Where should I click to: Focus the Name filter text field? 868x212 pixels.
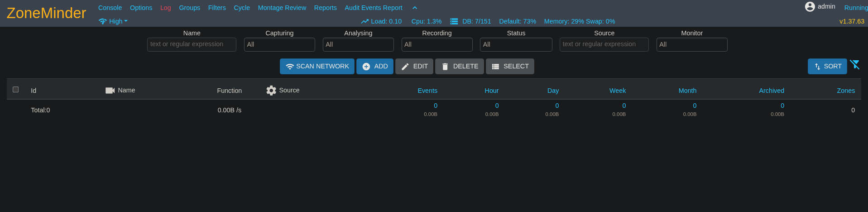point(192,44)
